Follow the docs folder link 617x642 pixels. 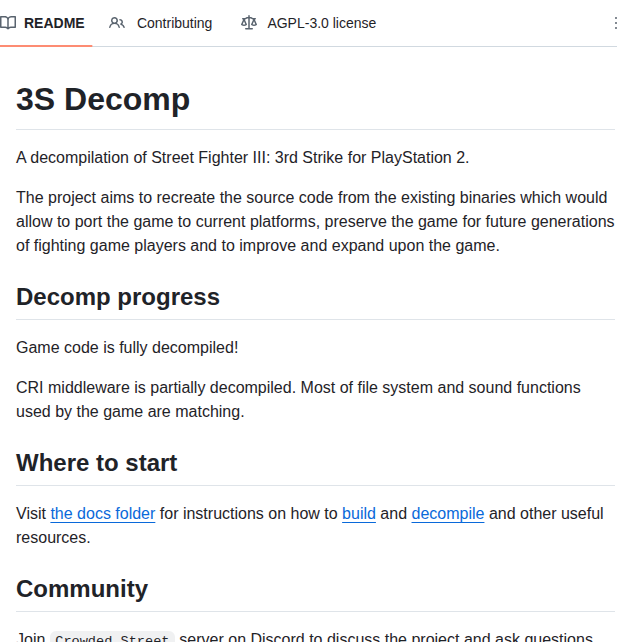click(x=103, y=513)
